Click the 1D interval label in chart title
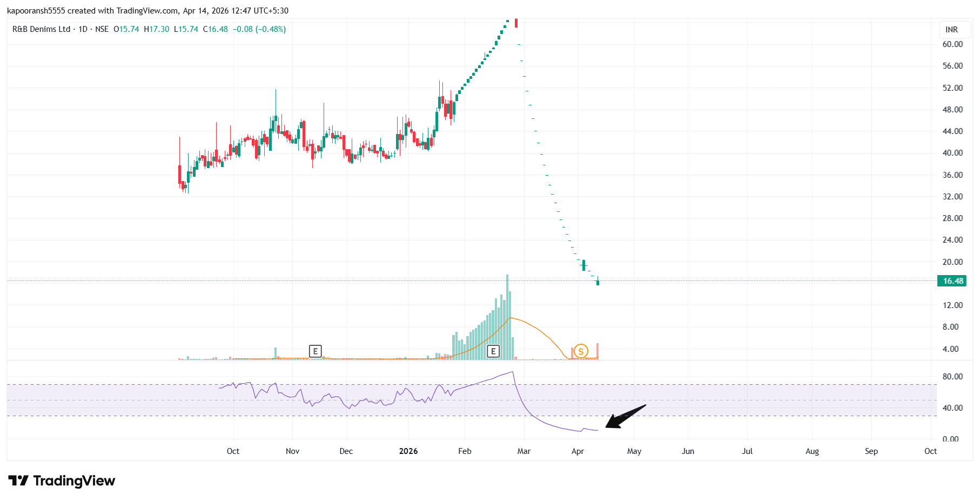This screenshot has width=980, height=501. click(83, 29)
